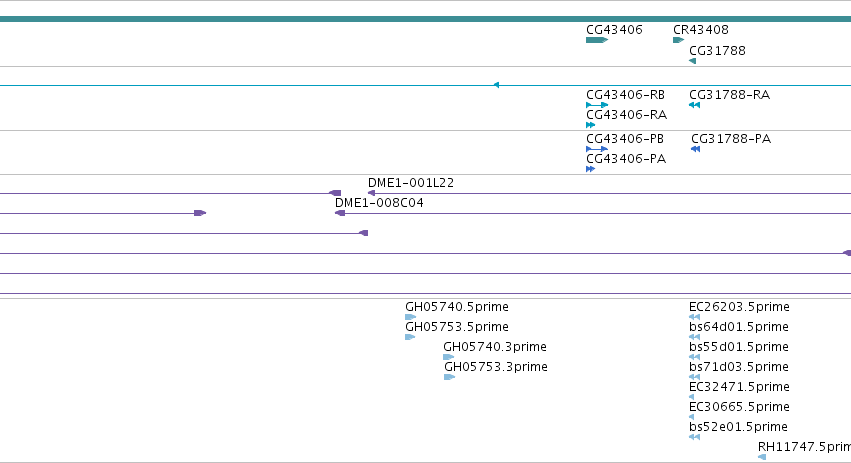Click the GH05740.3prime label
The image size is (851, 463).
pyautogui.click(x=495, y=347)
